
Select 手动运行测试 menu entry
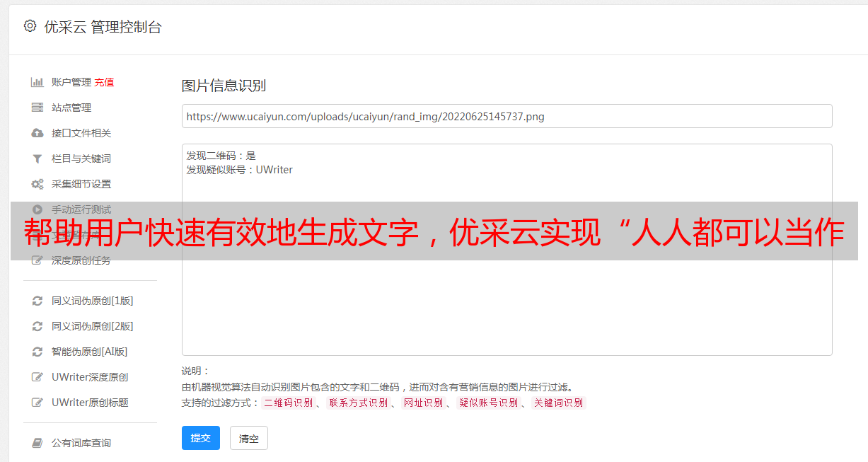click(x=81, y=209)
